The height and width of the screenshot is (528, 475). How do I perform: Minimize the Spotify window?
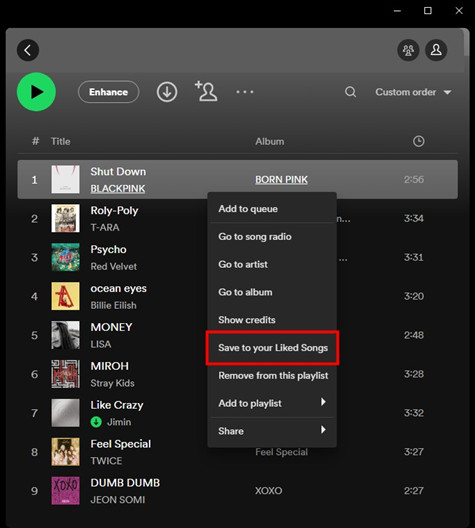[x=397, y=11]
